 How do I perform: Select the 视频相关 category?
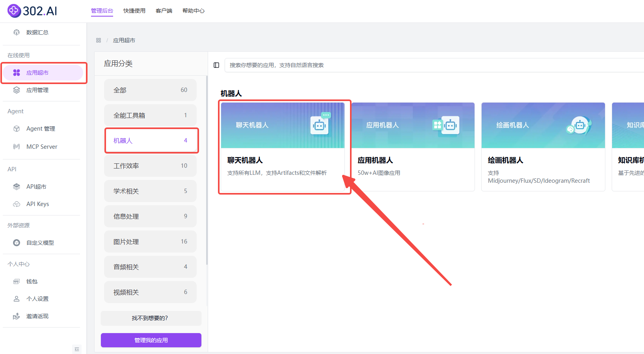click(x=150, y=292)
